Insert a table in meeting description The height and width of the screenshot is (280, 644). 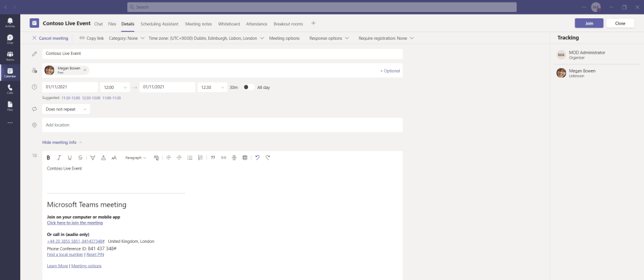pos(245,158)
